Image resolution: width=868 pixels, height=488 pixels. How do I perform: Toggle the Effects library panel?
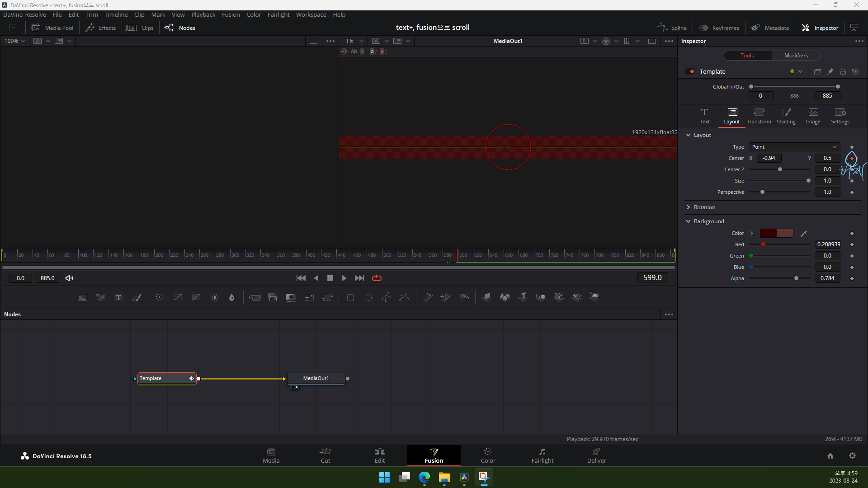[x=101, y=28]
